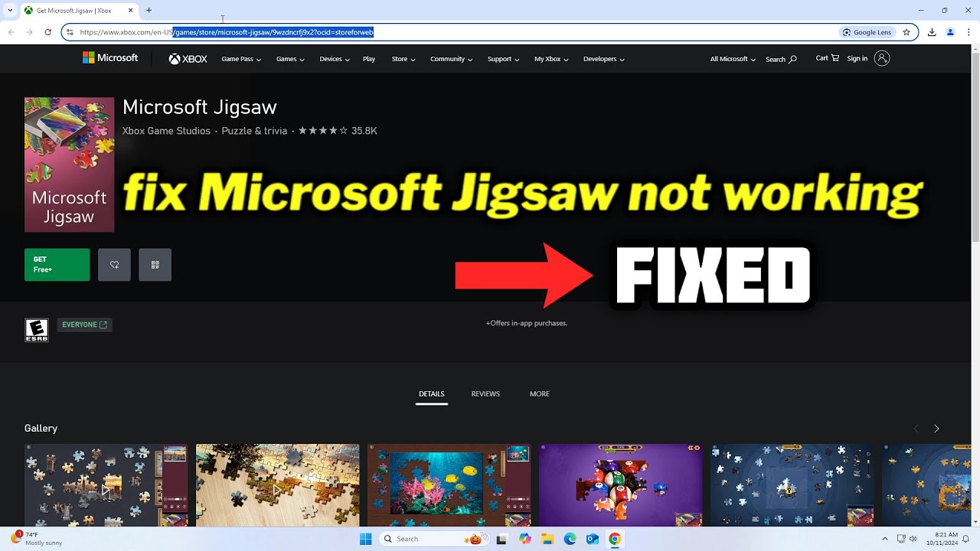Add to wishlist with heart button

[114, 265]
